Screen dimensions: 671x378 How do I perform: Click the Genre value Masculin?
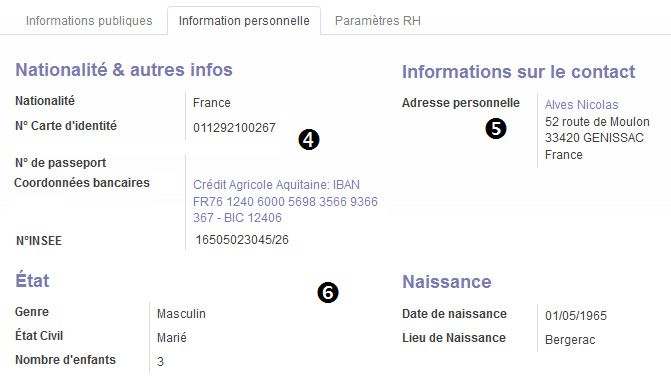tap(181, 314)
